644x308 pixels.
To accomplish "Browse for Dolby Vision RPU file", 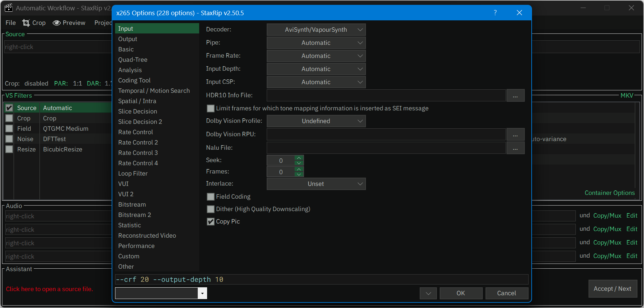I will (515, 135).
